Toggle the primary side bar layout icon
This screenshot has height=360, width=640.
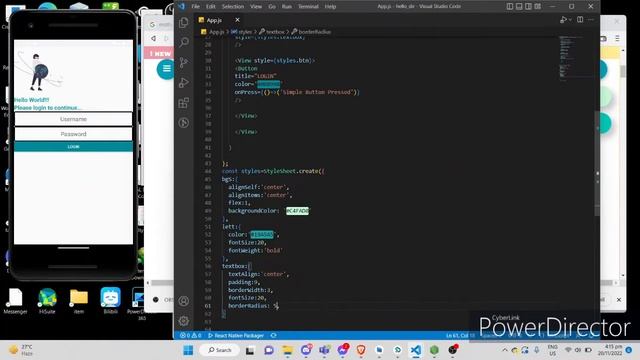coord(510,6)
